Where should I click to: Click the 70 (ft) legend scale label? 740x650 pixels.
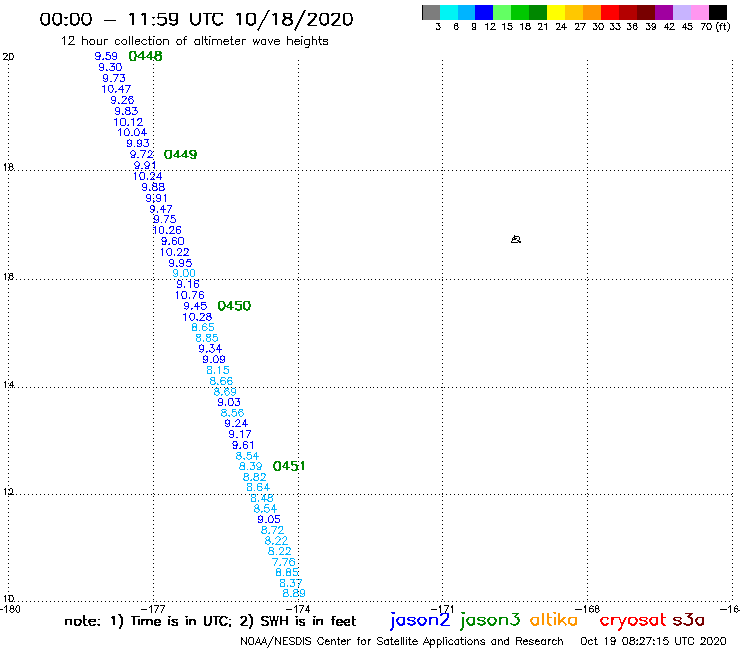click(715, 27)
